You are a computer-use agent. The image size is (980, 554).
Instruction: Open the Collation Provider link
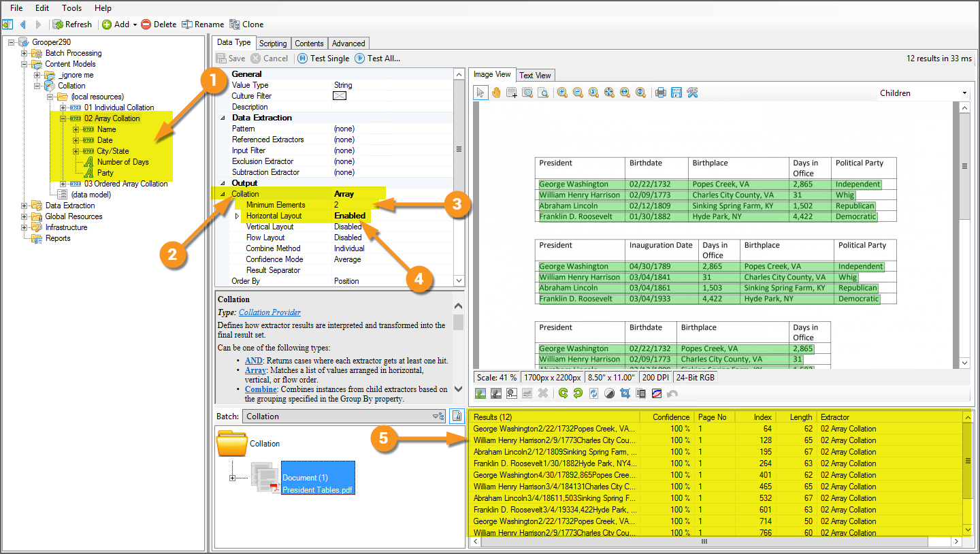(x=269, y=312)
